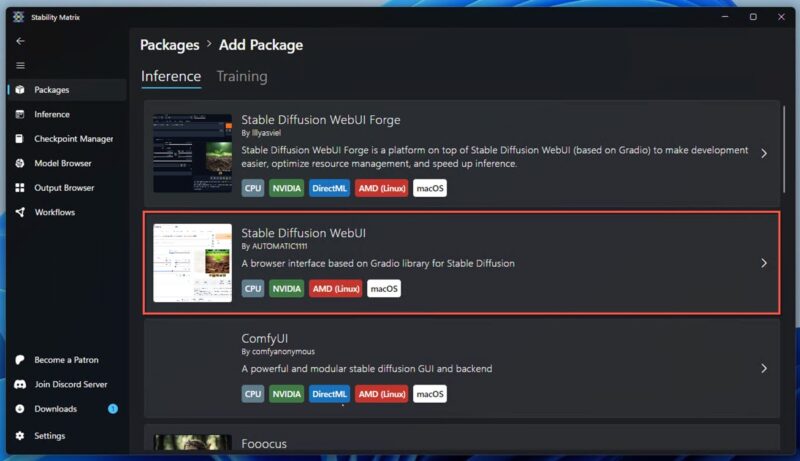Click the Checkpoint Manager icon
The image size is (800, 461).
tap(20, 139)
